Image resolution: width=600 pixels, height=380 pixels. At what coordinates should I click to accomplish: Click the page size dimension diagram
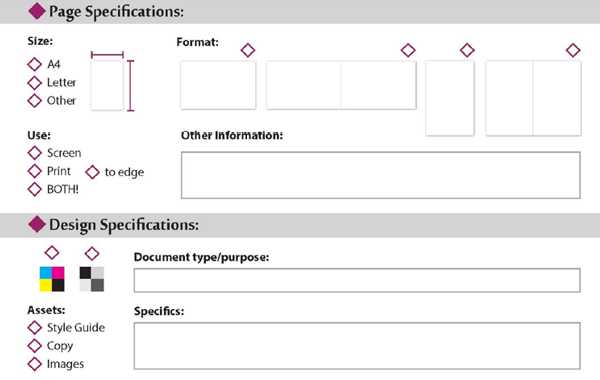[x=112, y=81]
